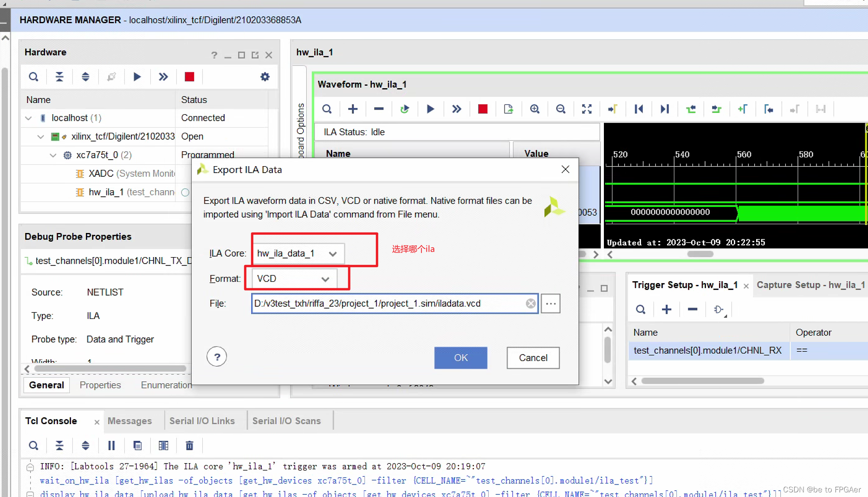Cancel the Export ILA Data dialog
868x497 pixels.
click(533, 358)
